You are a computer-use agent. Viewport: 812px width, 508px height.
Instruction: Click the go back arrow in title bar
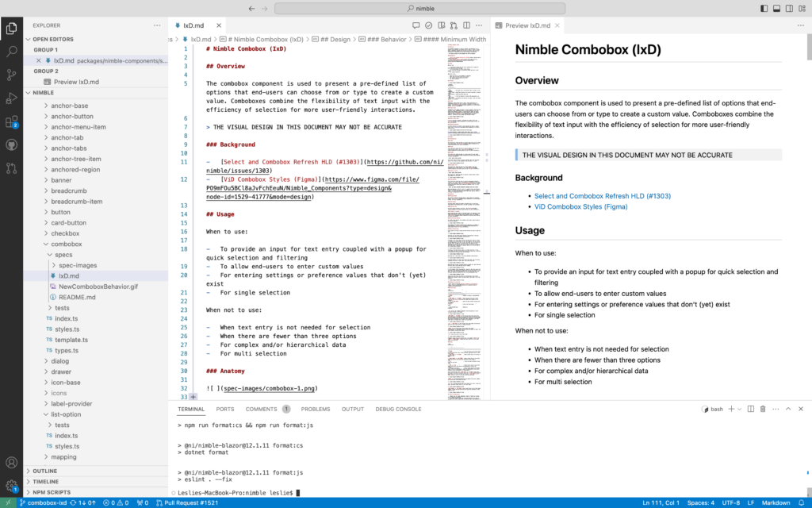[x=251, y=8]
